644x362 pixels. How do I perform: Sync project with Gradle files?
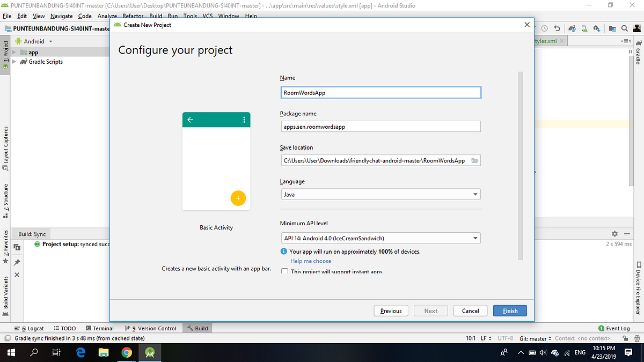coord(572,28)
